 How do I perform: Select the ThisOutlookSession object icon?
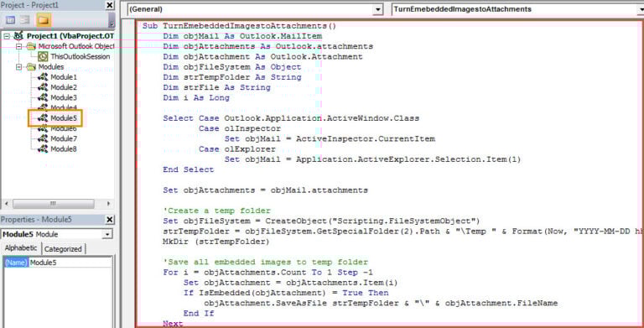43,57
